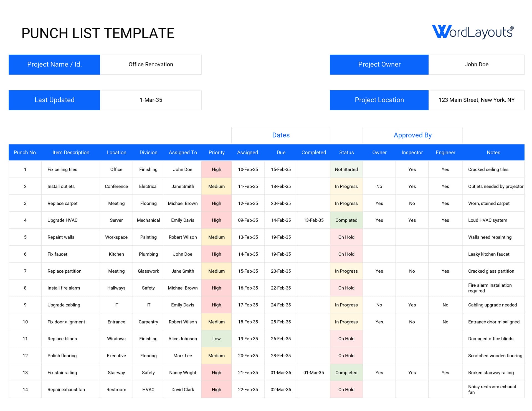Screen dimensions: 532x411
Task: Click the blue Project Name / Id header
Action: pos(54,64)
